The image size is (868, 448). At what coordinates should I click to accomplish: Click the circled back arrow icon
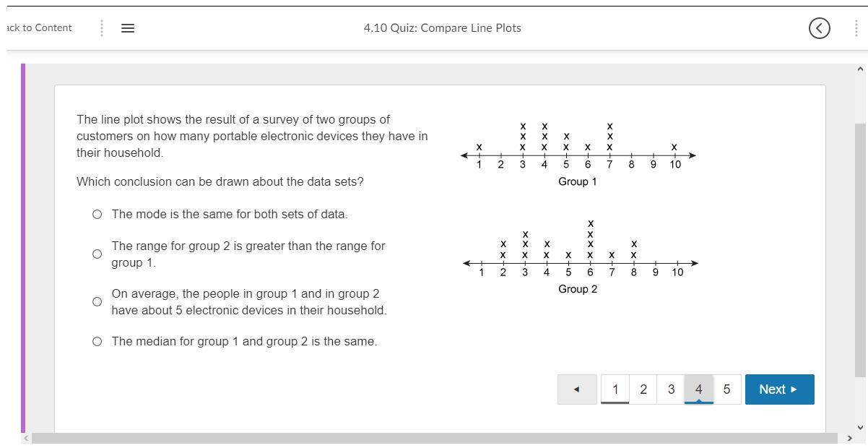coord(819,28)
